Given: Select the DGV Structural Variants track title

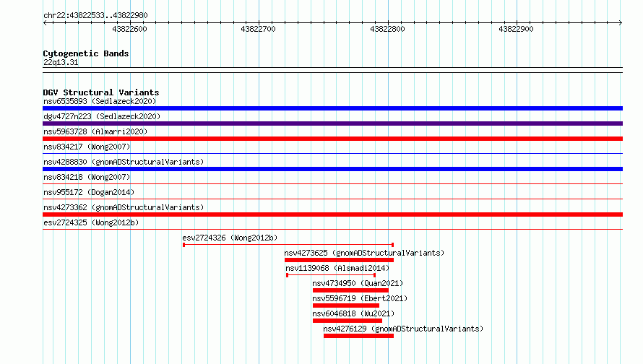Looking at the screenshot, I should coord(101,92).
